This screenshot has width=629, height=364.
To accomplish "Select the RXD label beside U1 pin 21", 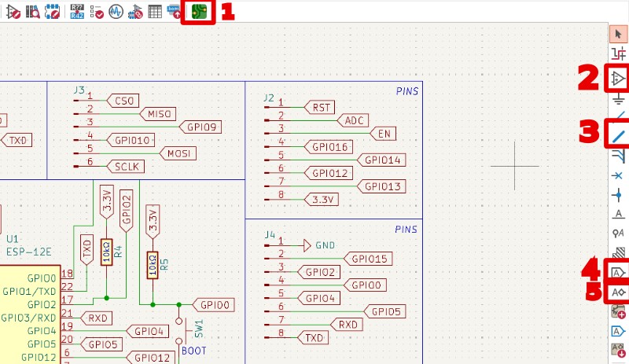I will pyautogui.click(x=96, y=318).
